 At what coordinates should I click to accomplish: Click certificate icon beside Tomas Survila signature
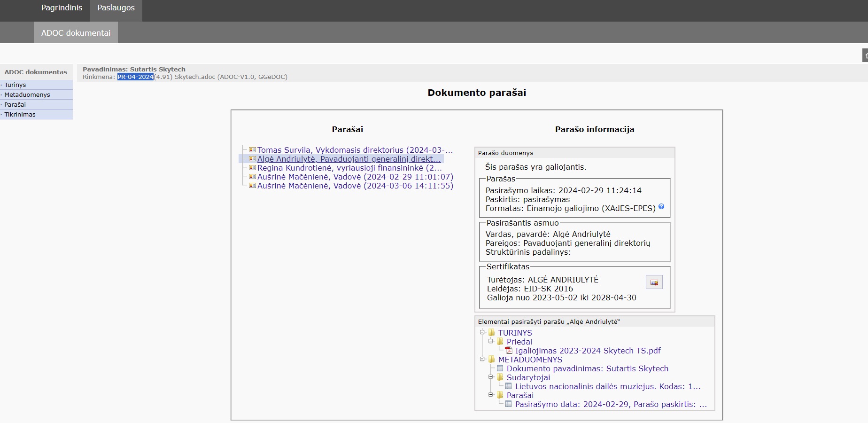coord(252,150)
